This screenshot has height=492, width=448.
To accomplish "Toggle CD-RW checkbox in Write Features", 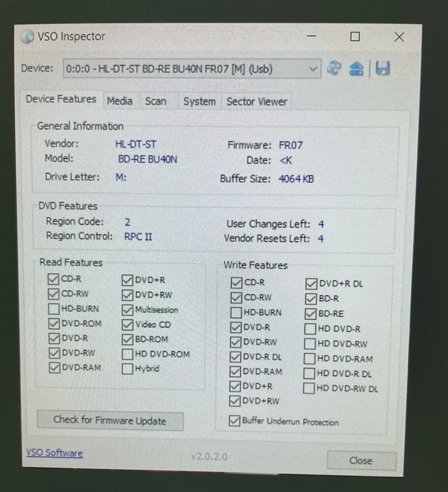I will 236,298.
